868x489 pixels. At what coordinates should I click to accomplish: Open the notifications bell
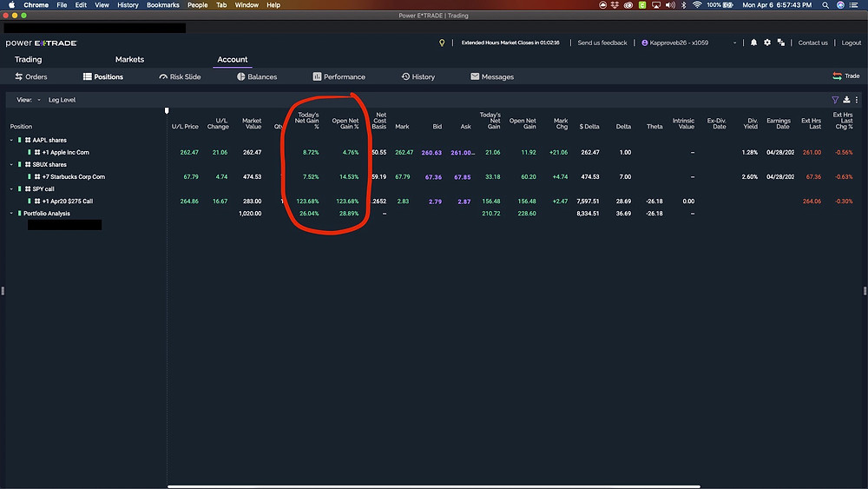click(x=753, y=43)
